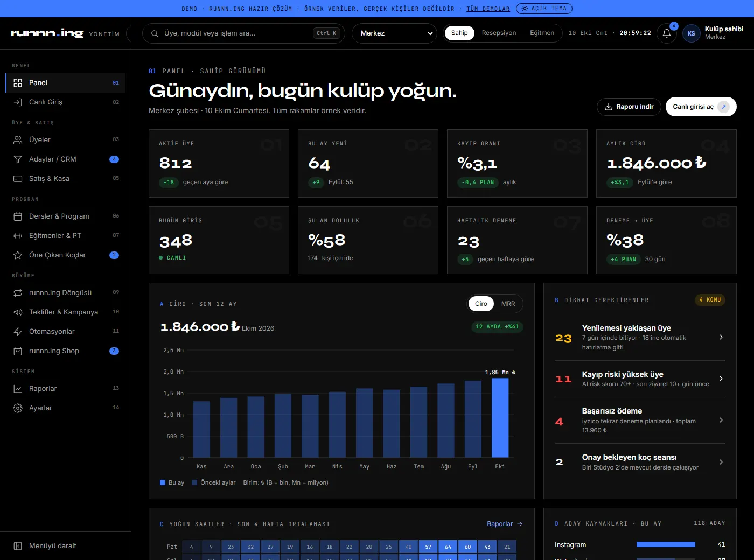Viewport: 754px width, 560px height.
Task: Toggle chart to MRR view
Action: pos(508,304)
